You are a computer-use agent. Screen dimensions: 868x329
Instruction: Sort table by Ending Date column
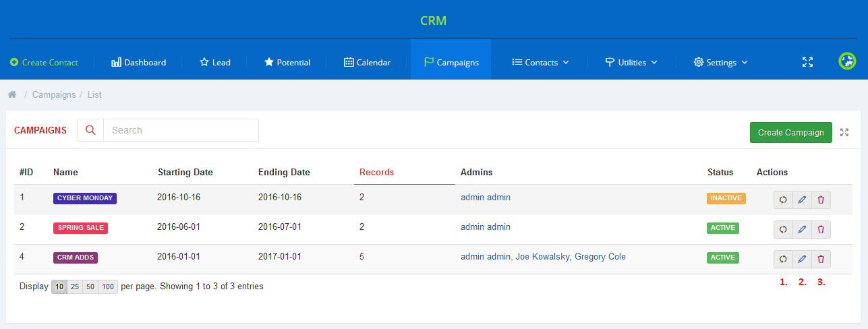(x=284, y=172)
